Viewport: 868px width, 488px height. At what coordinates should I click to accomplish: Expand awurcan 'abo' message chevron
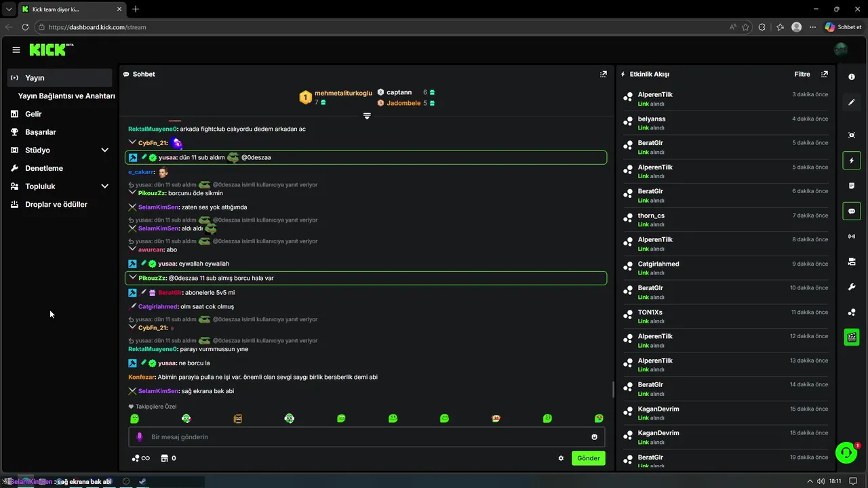[x=132, y=249]
